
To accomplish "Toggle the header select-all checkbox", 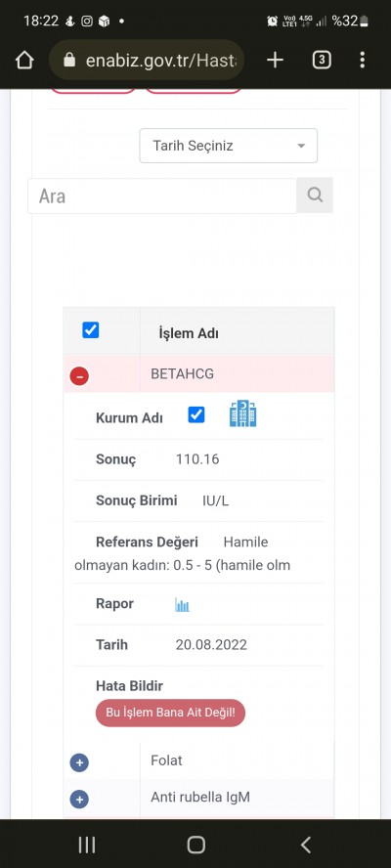I will click(90, 330).
